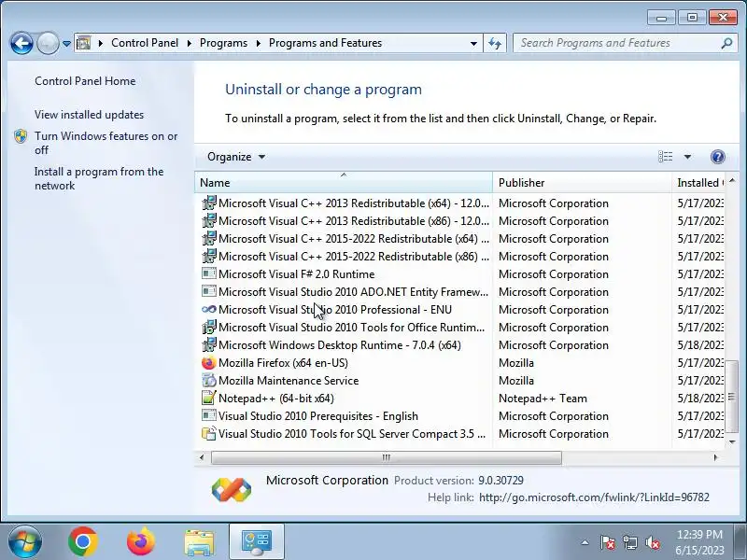Select Visual C++ 2013 Redistributable (x64) icon
The image size is (747, 560).
point(208,203)
